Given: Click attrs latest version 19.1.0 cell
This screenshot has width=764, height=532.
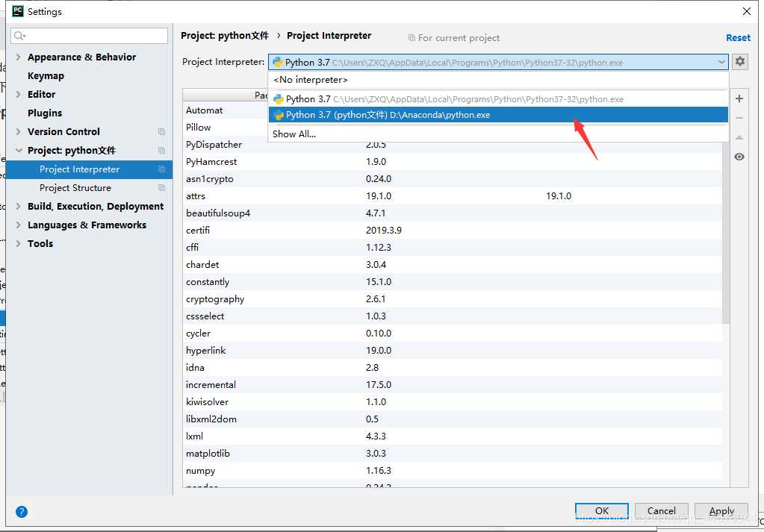Looking at the screenshot, I should (559, 195).
